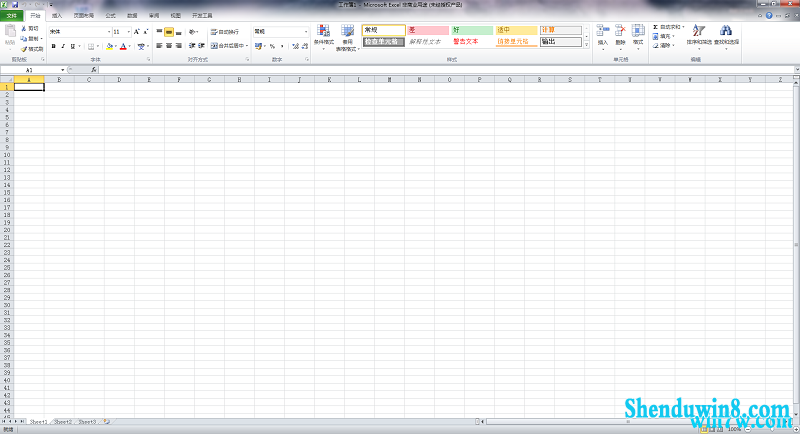Switch to the Formulas ribbon tab
The height and width of the screenshot is (434, 800).
[x=110, y=16]
